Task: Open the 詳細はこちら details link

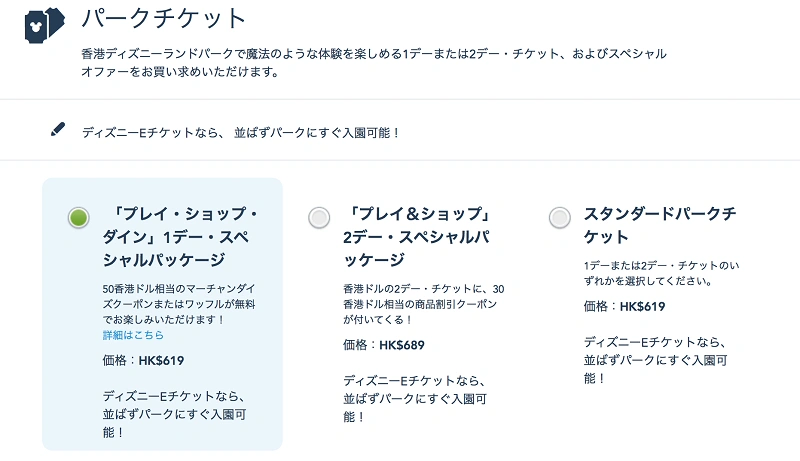Action: coord(133,335)
